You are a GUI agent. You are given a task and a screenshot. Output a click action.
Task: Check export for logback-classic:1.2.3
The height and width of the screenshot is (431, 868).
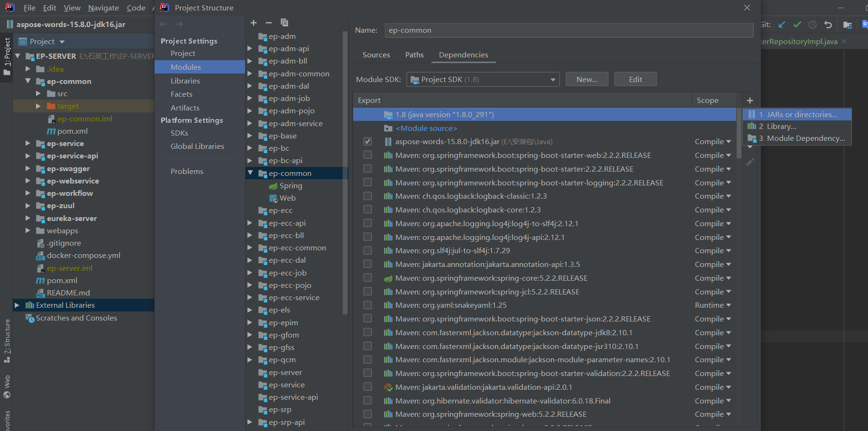[367, 196]
